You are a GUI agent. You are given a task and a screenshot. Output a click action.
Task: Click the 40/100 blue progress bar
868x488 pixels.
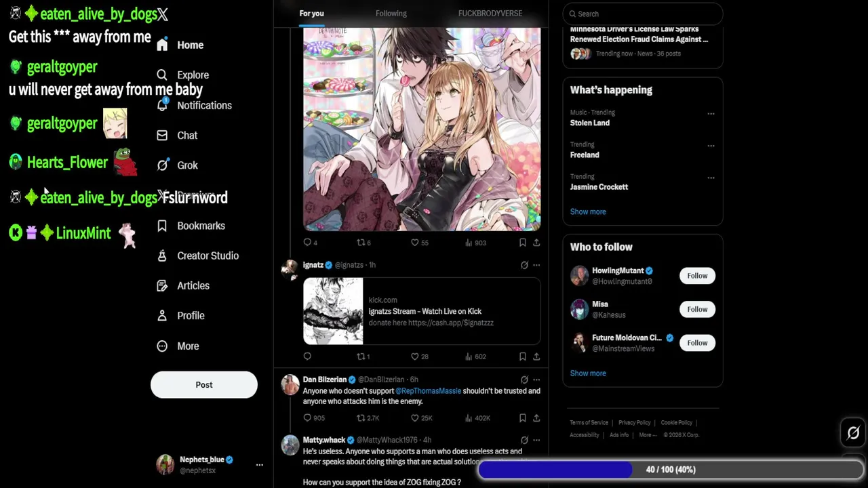pyautogui.click(x=671, y=470)
